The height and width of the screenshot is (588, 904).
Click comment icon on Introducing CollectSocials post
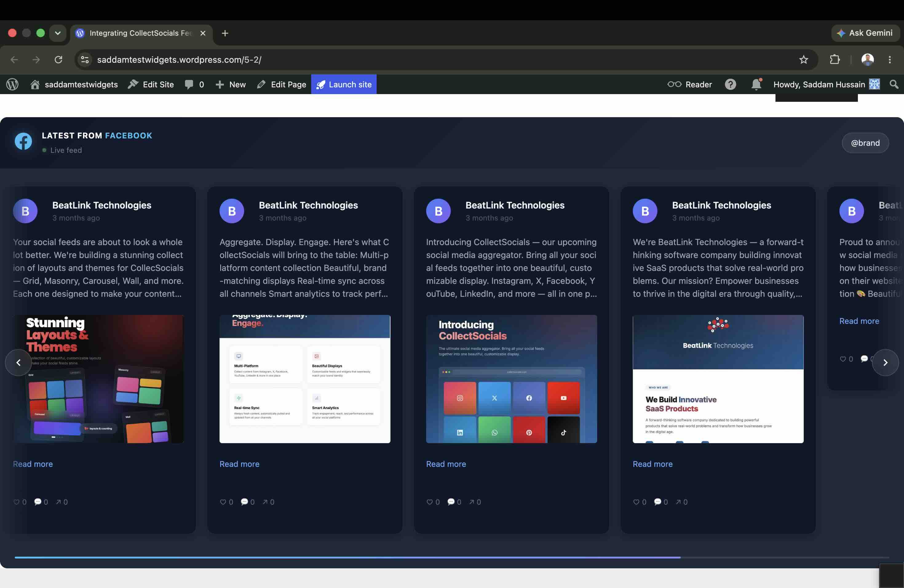point(451,502)
